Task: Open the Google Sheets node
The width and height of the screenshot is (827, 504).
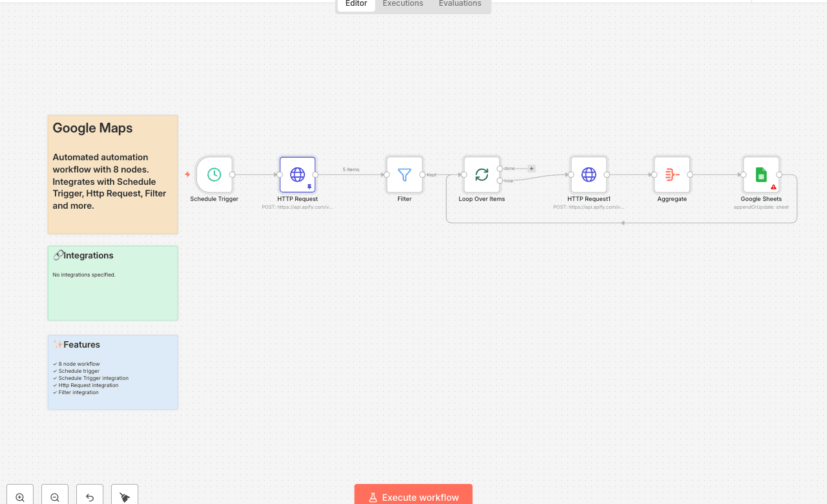Action: click(761, 174)
